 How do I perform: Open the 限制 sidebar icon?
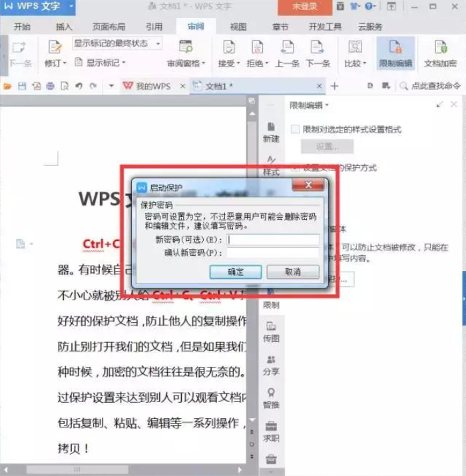[271, 299]
